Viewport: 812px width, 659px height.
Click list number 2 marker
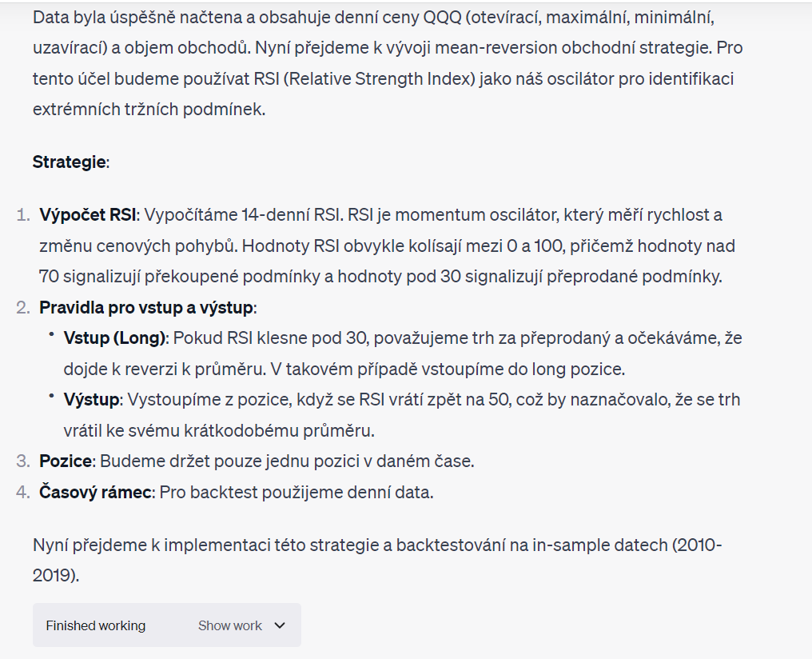point(23,308)
